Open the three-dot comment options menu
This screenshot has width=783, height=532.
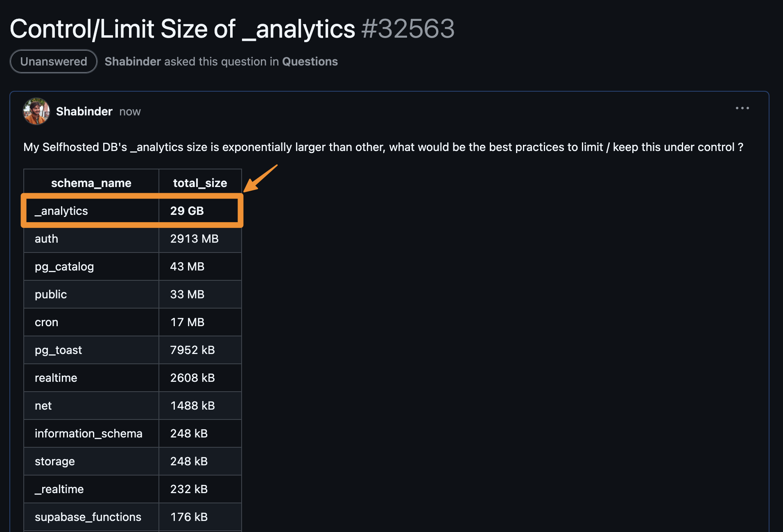742,108
